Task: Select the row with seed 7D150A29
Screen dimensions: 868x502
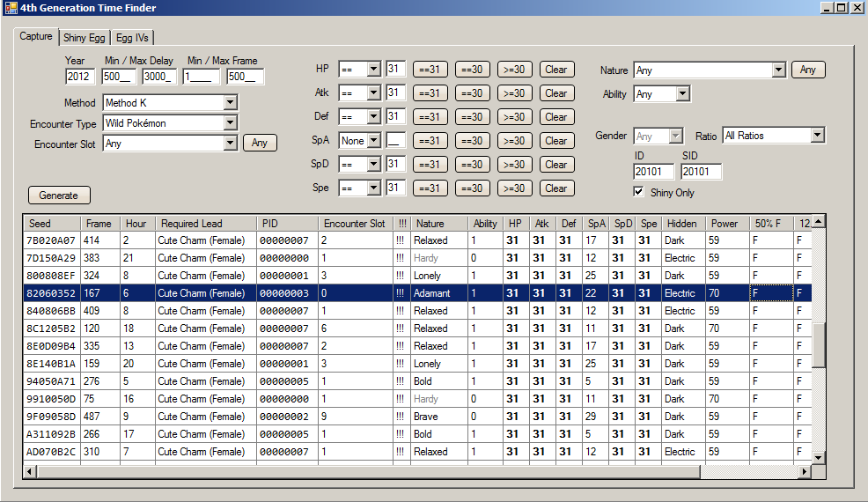Action: coord(417,258)
